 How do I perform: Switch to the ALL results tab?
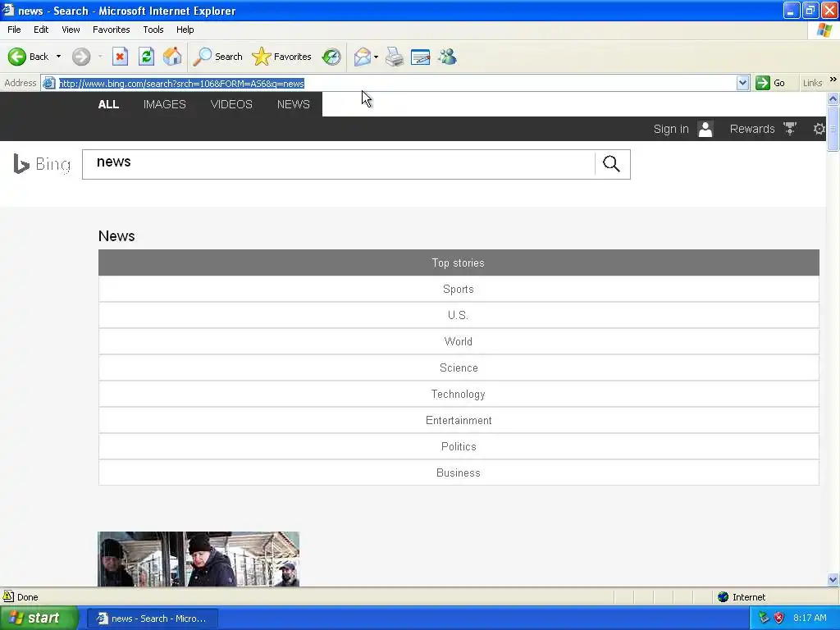[x=108, y=104]
